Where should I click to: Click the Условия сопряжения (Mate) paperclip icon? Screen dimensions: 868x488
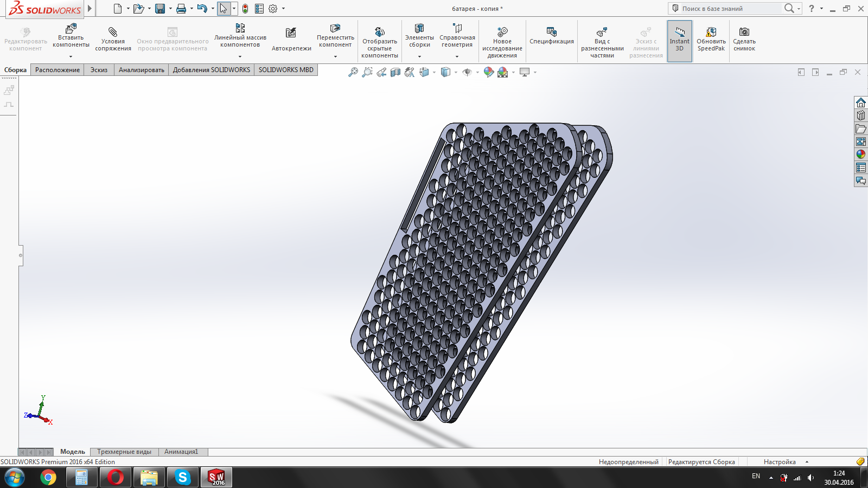click(113, 32)
